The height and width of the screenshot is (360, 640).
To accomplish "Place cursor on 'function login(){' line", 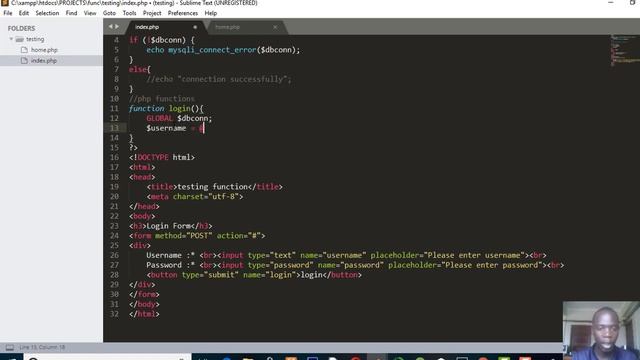I will (x=166, y=109).
